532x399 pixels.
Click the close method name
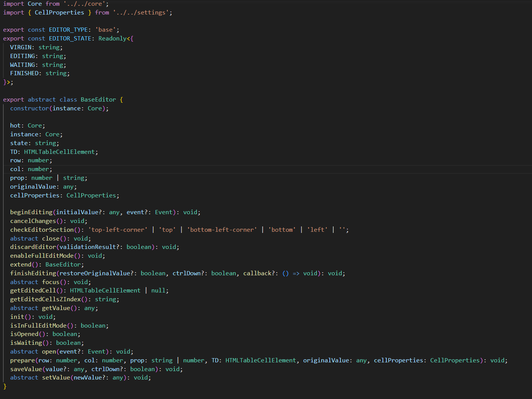point(51,239)
